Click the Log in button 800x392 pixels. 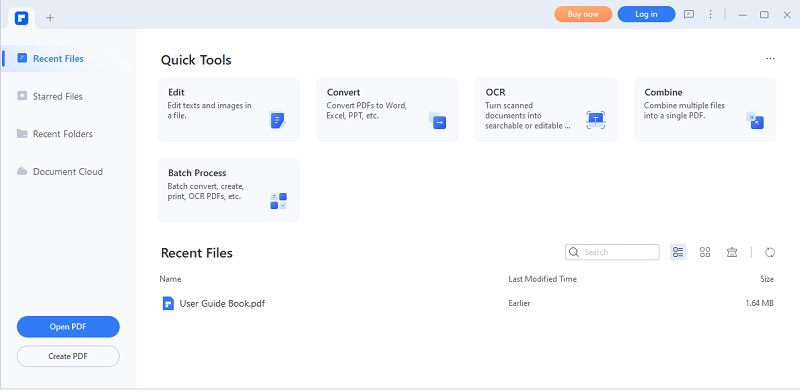(x=646, y=14)
